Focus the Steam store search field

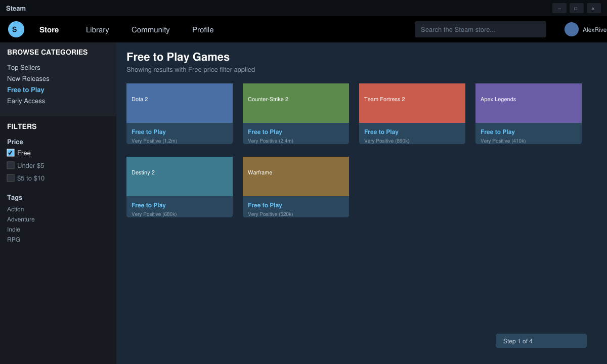(481, 29)
